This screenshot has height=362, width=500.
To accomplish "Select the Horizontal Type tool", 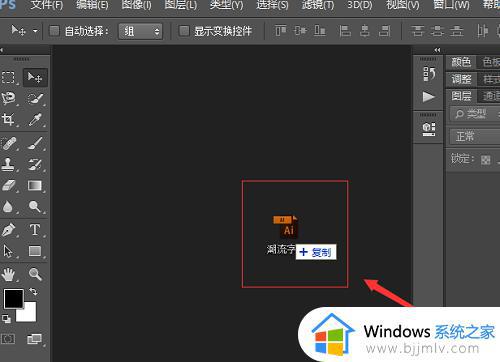I will 35,230.
